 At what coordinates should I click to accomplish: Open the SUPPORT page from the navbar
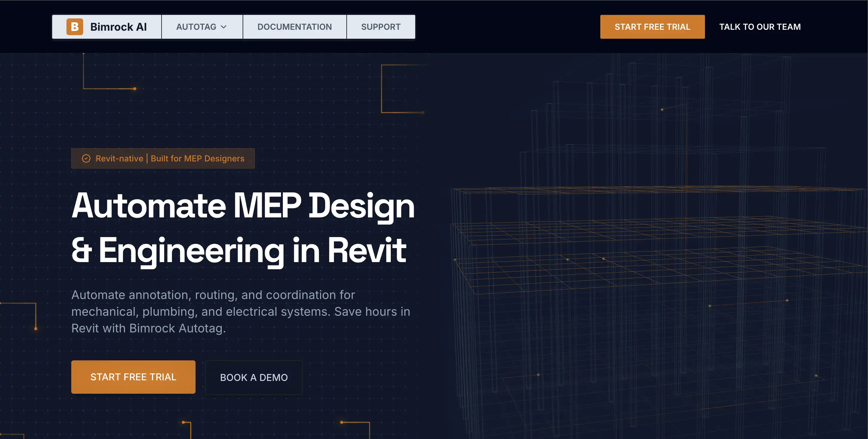click(x=381, y=27)
